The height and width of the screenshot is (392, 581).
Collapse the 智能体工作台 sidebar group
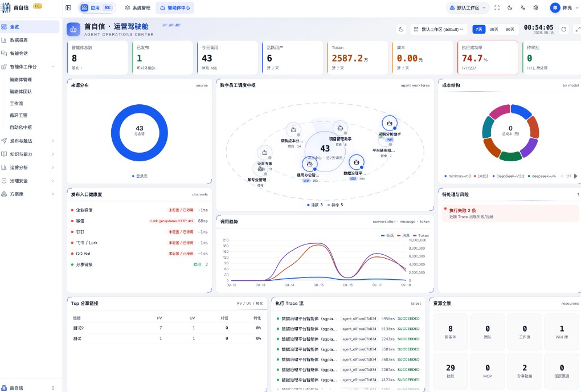[30, 67]
